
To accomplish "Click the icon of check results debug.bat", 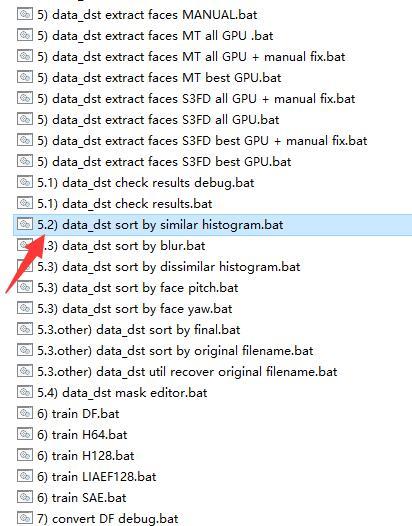I will [25, 182].
